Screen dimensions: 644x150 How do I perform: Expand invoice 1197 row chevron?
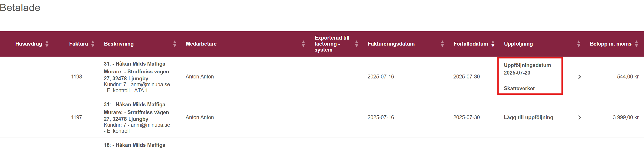coord(580,118)
